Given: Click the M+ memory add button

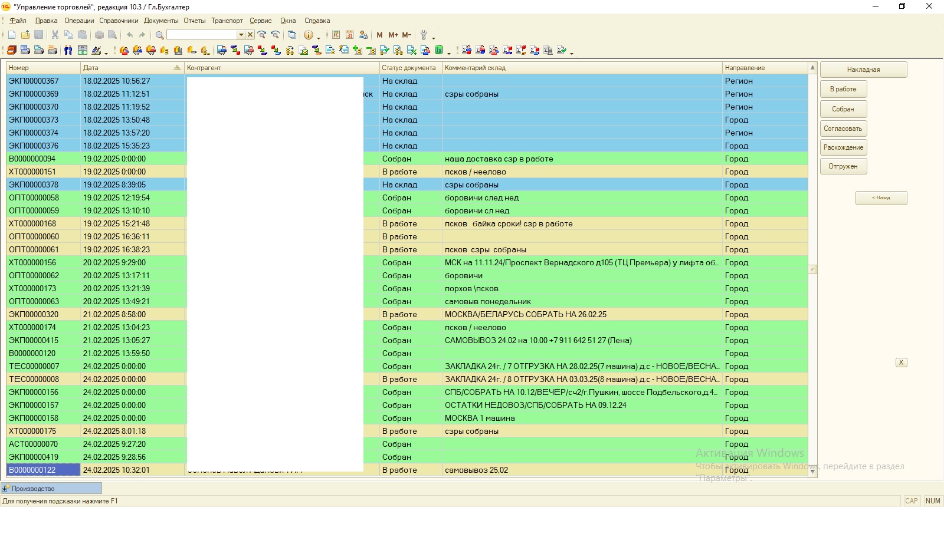Looking at the screenshot, I should 393,35.
